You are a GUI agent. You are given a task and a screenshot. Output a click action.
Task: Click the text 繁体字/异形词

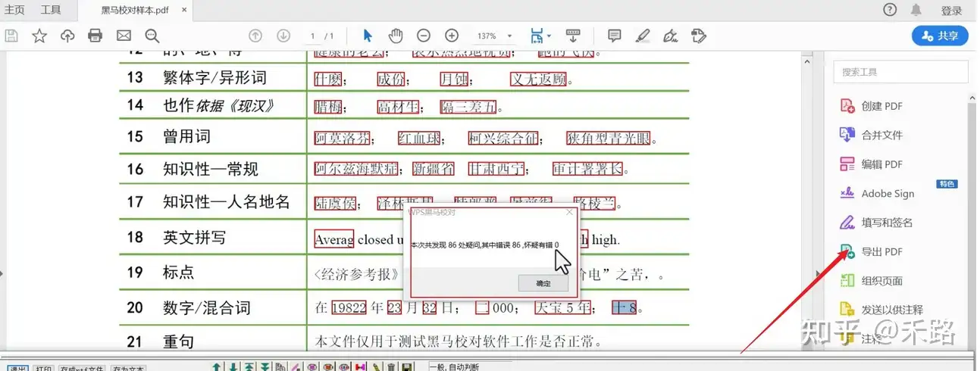click(x=214, y=78)
